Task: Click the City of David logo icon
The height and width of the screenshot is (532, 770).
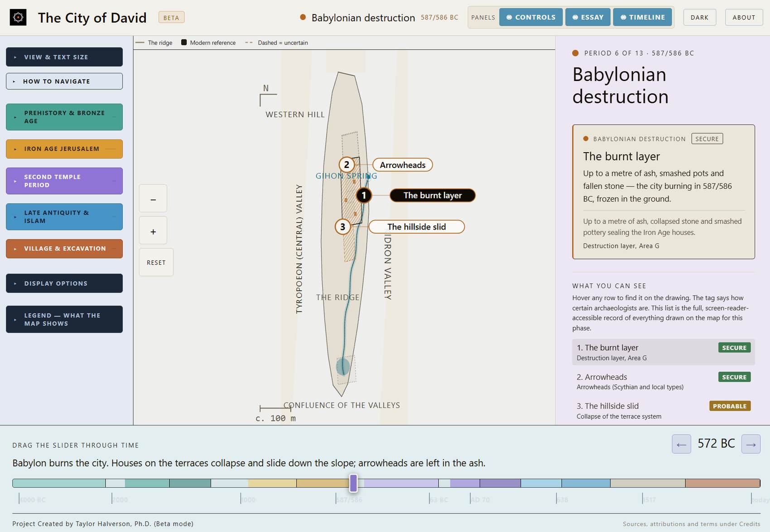Action: [18, 18]
